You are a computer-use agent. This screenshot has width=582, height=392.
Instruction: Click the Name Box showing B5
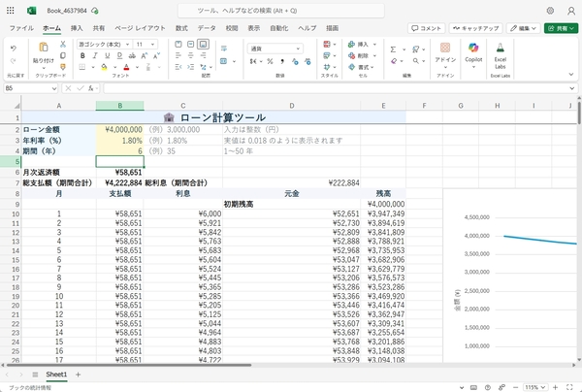coord(24,88)
